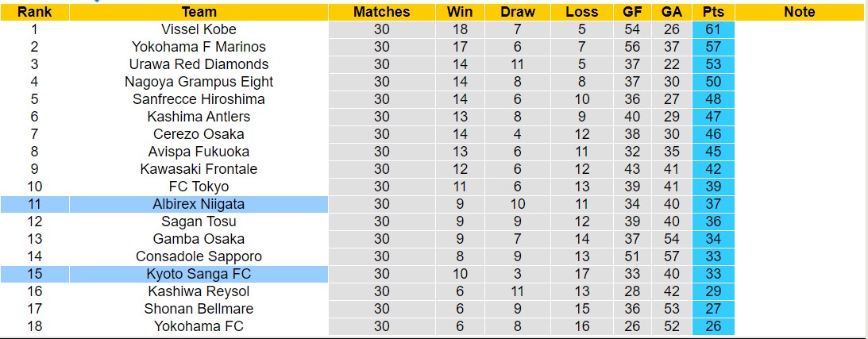The image size is (868, 339).
Task: Click the GA column header
Action: click(x=672, y=12)
